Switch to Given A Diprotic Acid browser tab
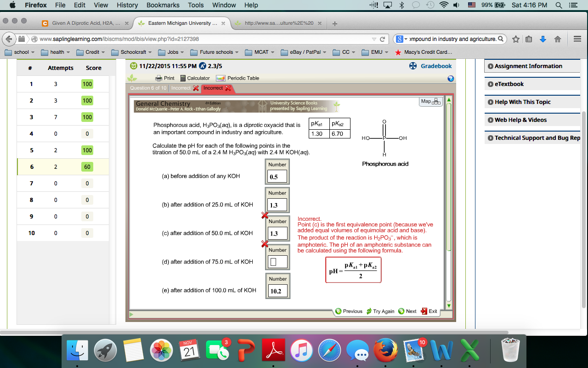 pyautogui.click(x=85, y=23)
